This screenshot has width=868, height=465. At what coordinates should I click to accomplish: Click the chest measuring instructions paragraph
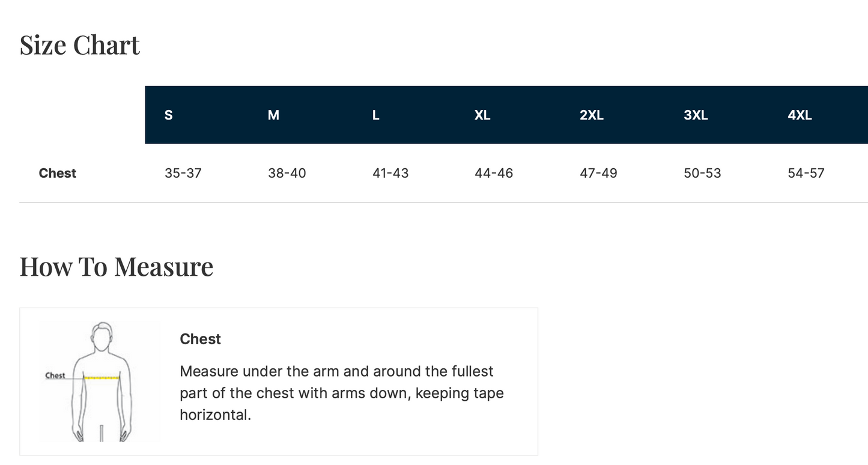click(x=342, y=393)
